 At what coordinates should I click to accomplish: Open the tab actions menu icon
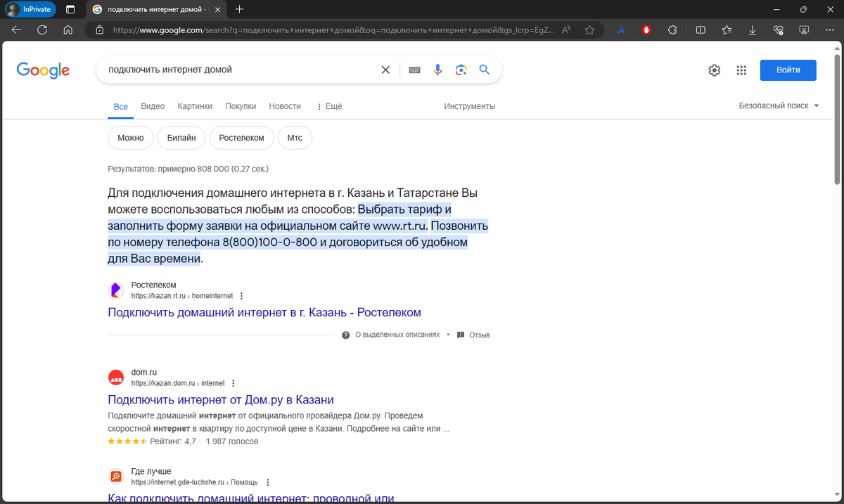(x=70, y=9)
